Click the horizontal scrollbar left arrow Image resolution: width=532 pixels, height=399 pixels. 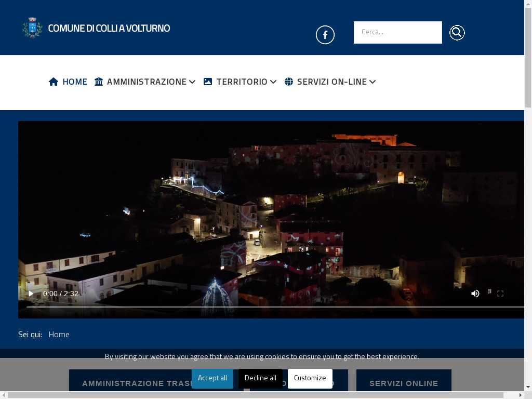[3, 395]
